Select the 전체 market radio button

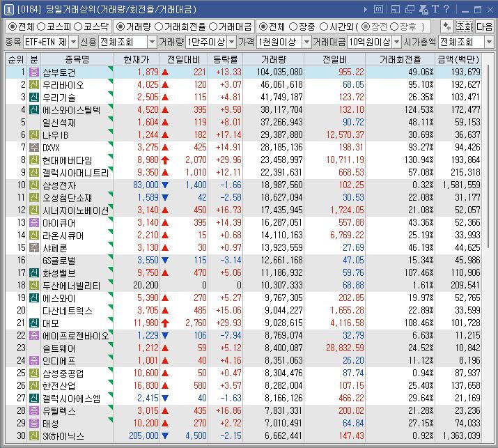pyautogui.click(x=13, y=26)
